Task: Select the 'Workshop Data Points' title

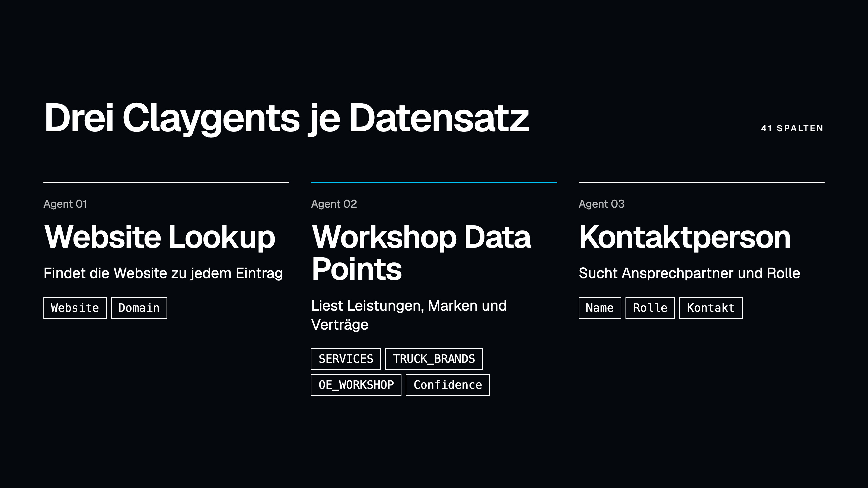Action: point(421,253)
